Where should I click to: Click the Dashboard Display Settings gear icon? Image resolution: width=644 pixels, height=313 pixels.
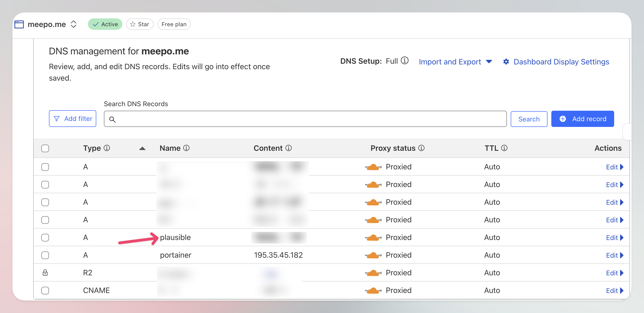506,62
